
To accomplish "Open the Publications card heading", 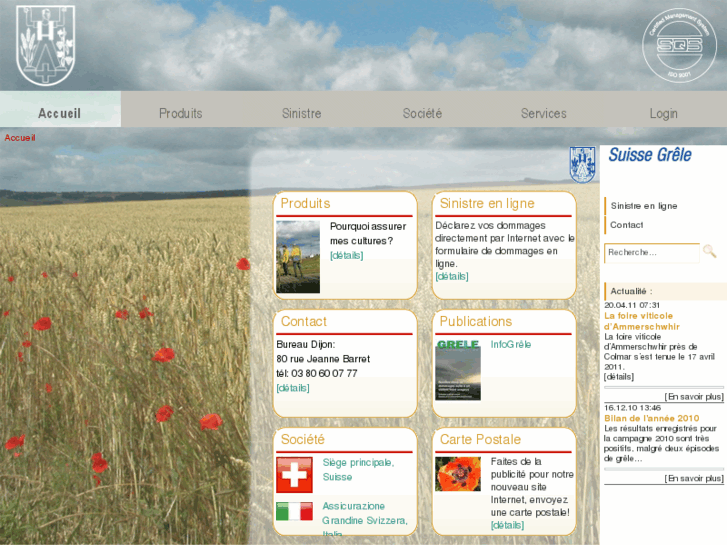I will coord(476,321).
